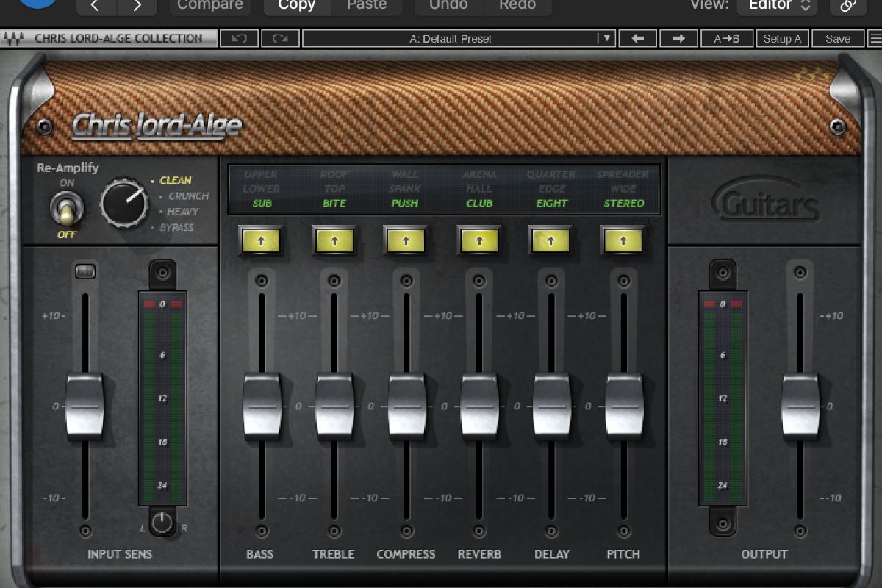882x588 pixels.
Task: Click the plugin redo arrow icon
Action: (x=280, y=38)
